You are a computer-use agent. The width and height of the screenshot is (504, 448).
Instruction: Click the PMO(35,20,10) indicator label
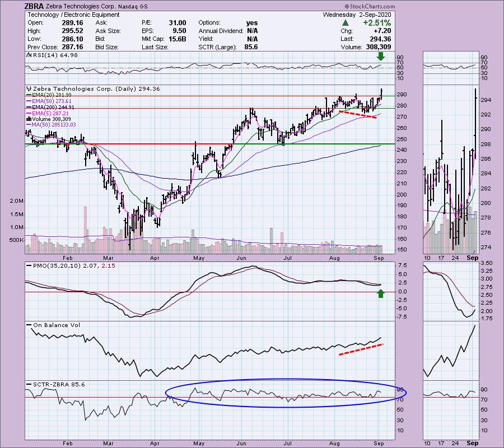[57, 266]
